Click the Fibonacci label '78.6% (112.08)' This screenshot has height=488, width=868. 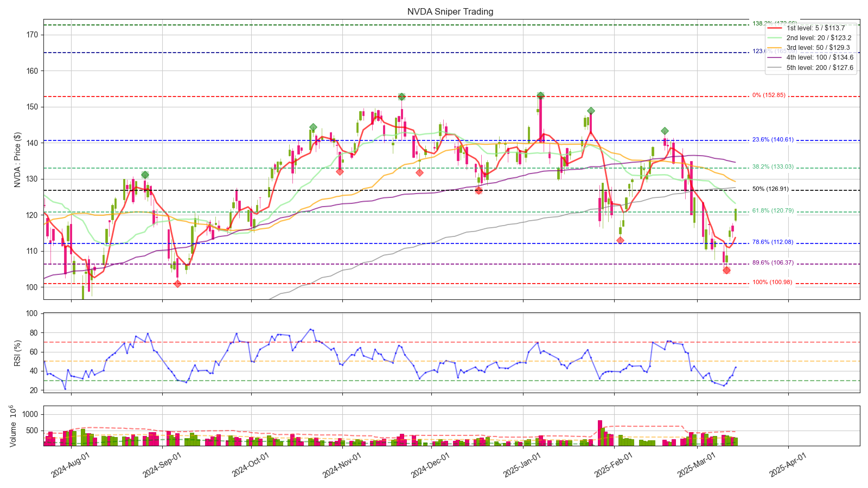(x=773, y=242)
